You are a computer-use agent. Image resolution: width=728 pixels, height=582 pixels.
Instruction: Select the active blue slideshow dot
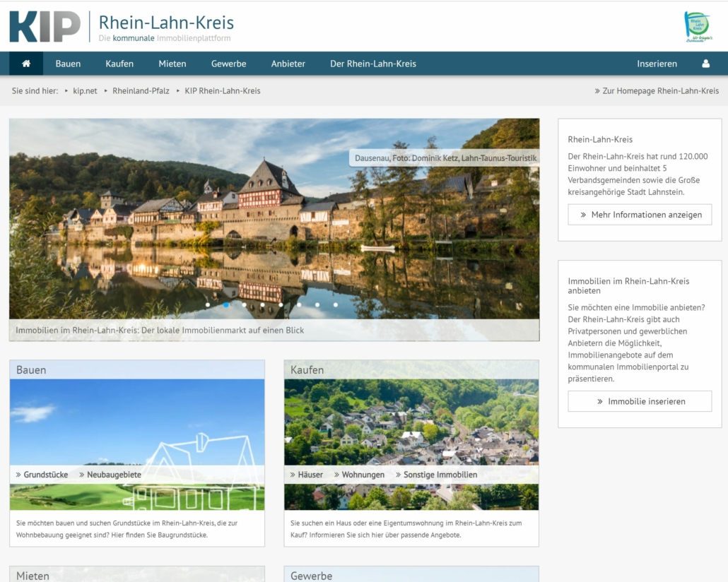pos(226,305)
